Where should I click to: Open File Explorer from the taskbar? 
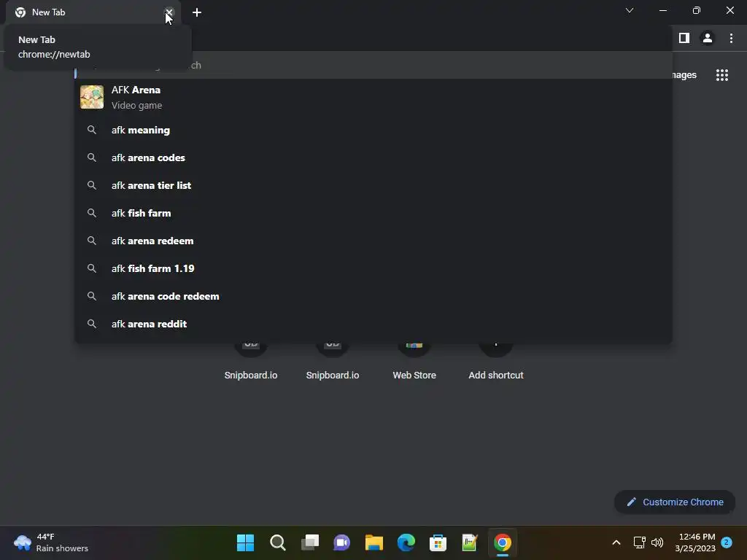coord(374,542)
